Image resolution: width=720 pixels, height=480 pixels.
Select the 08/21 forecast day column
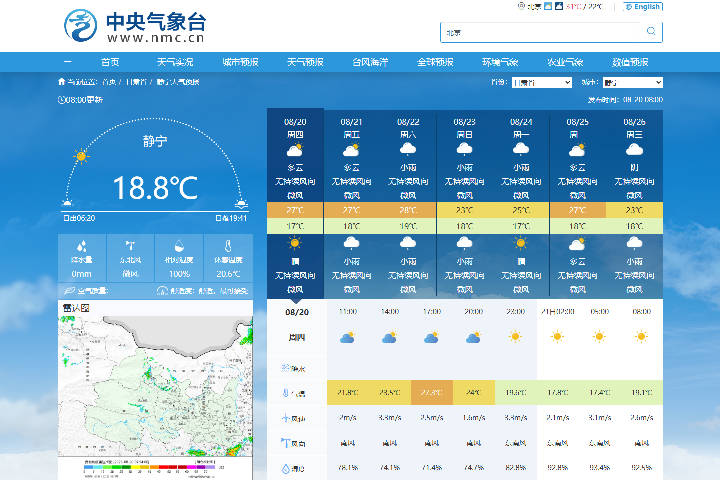[x=352, y=204]
